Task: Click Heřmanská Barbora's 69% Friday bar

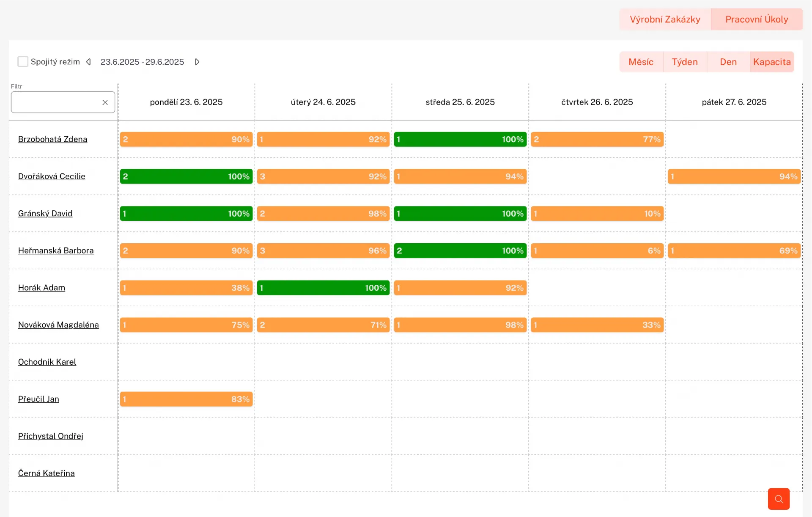Action: tap(734, 250)
